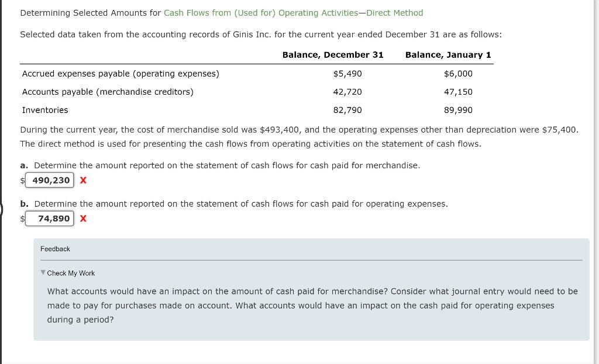Screen dimensions: 599x364
Task: Click the error mark following the merchandise answer
Action: (x=82, y=180)
